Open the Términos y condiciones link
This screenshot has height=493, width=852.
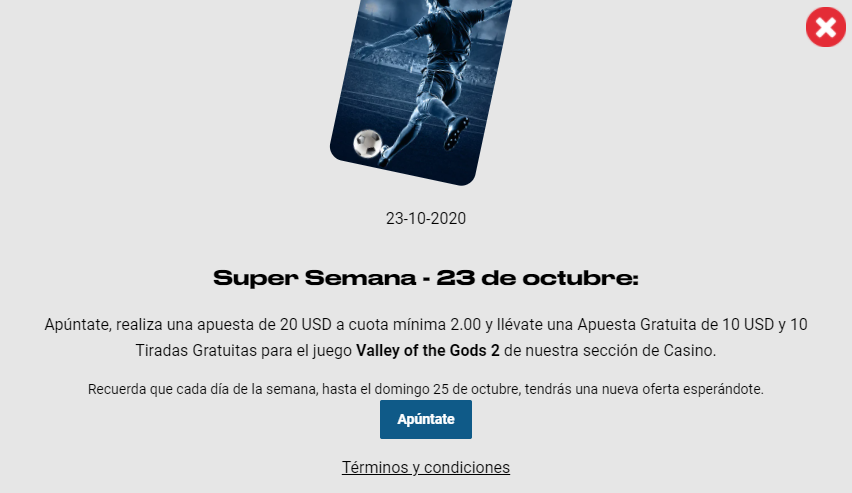click(425, 467)
